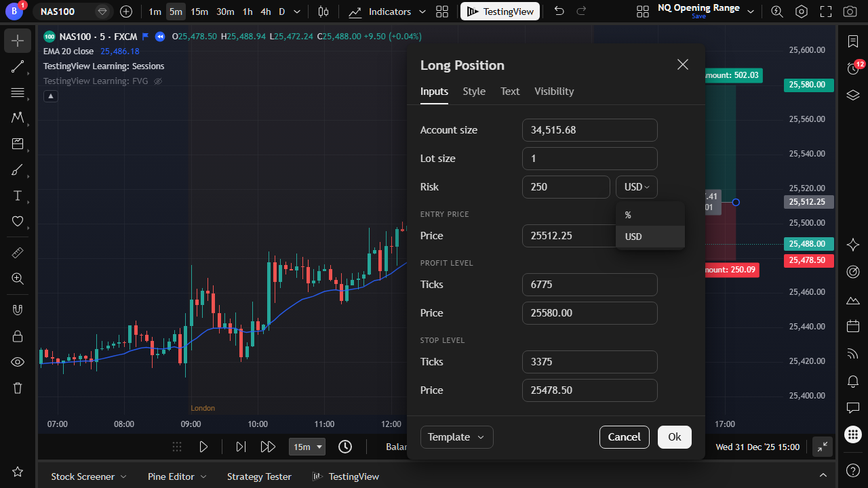This screenshot has width=868, height=488.
Task: Toggle magnet mode for drawings
Action: (18, 310)
